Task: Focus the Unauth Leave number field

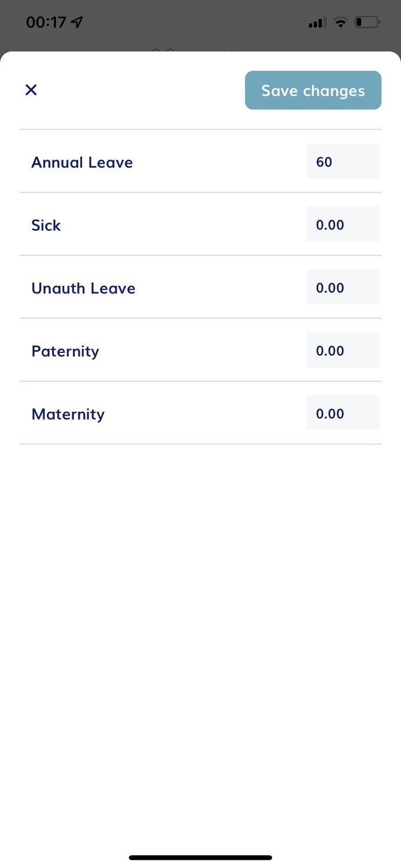Action: (343, 287)
